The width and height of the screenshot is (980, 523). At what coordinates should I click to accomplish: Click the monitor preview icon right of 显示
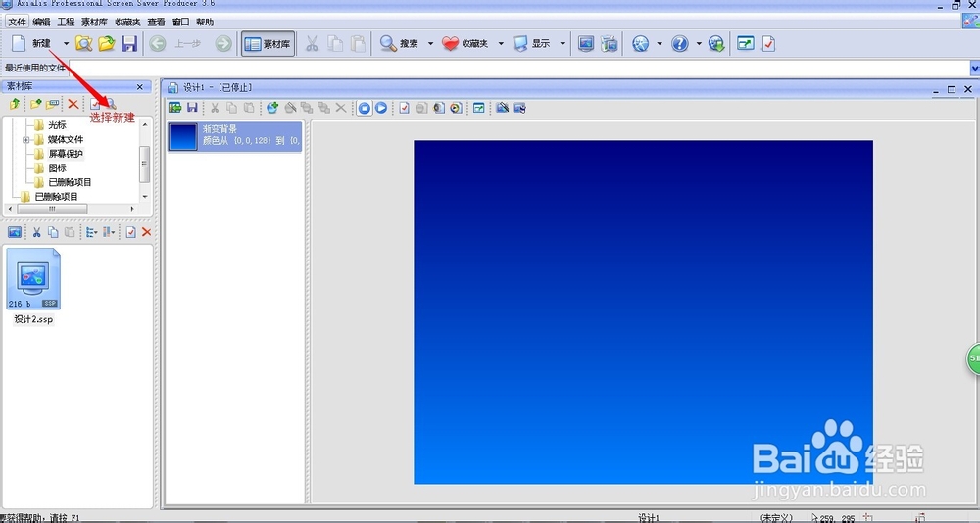tap(586, 44)
